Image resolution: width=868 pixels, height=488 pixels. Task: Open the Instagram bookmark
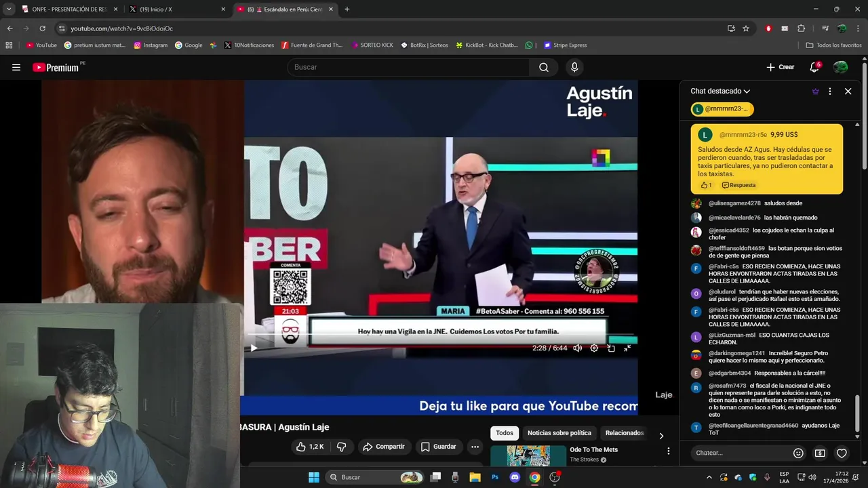tap(151, 45)
